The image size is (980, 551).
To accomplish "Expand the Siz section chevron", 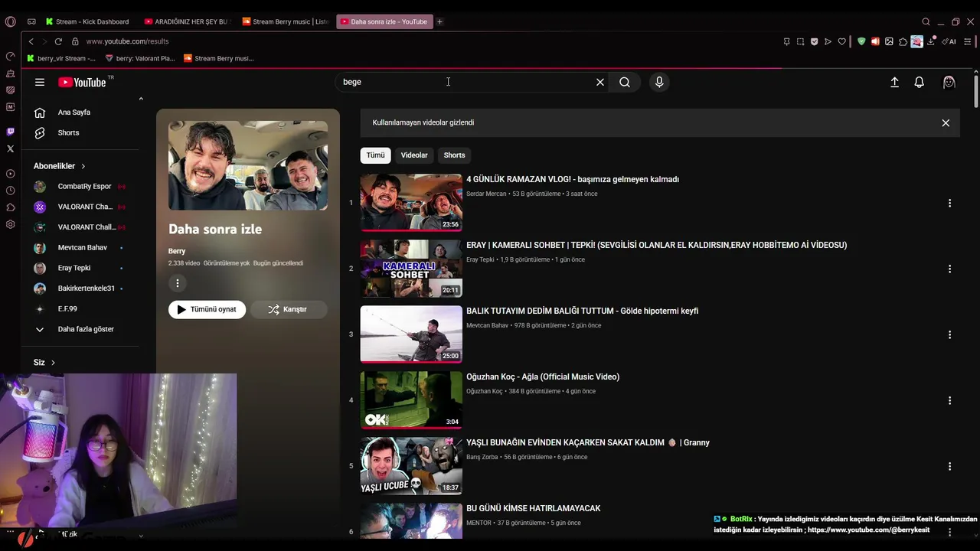I will (53, 362).
